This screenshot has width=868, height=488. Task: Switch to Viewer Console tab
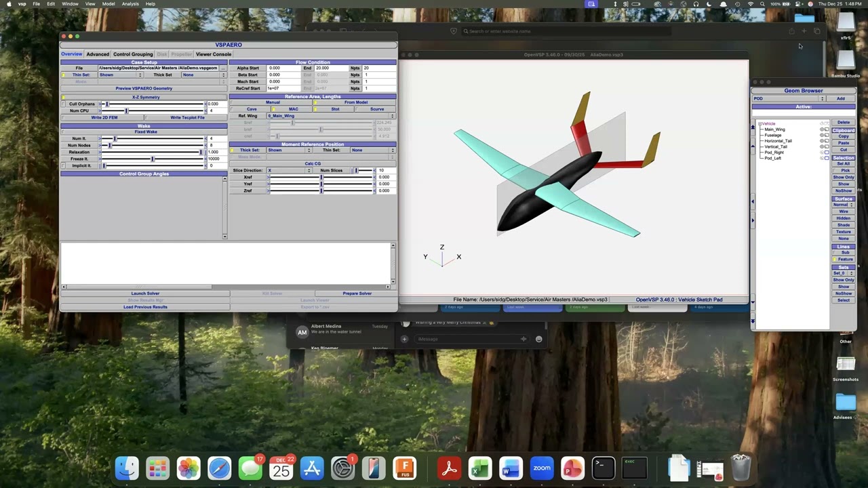pos(214,54)
